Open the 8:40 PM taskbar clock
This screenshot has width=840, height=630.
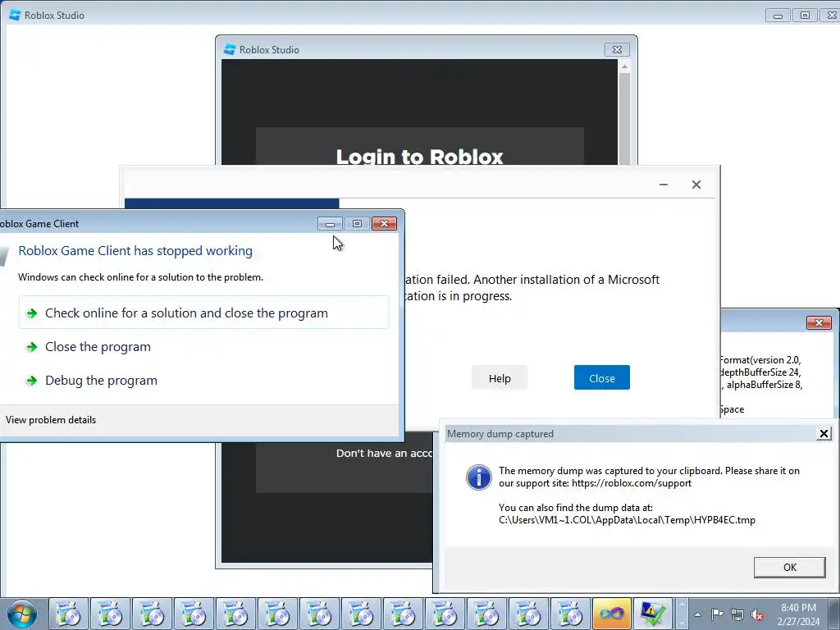tap(798, 608)
